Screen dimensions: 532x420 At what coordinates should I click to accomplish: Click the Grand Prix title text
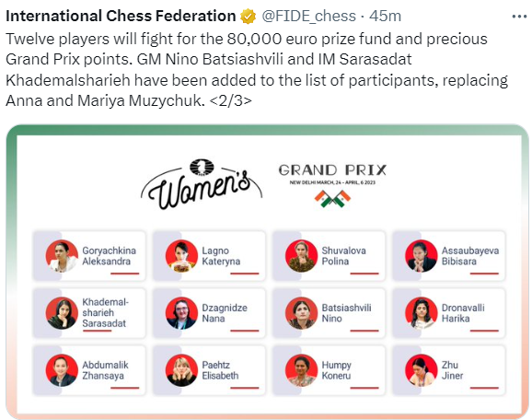coord(332,169)
